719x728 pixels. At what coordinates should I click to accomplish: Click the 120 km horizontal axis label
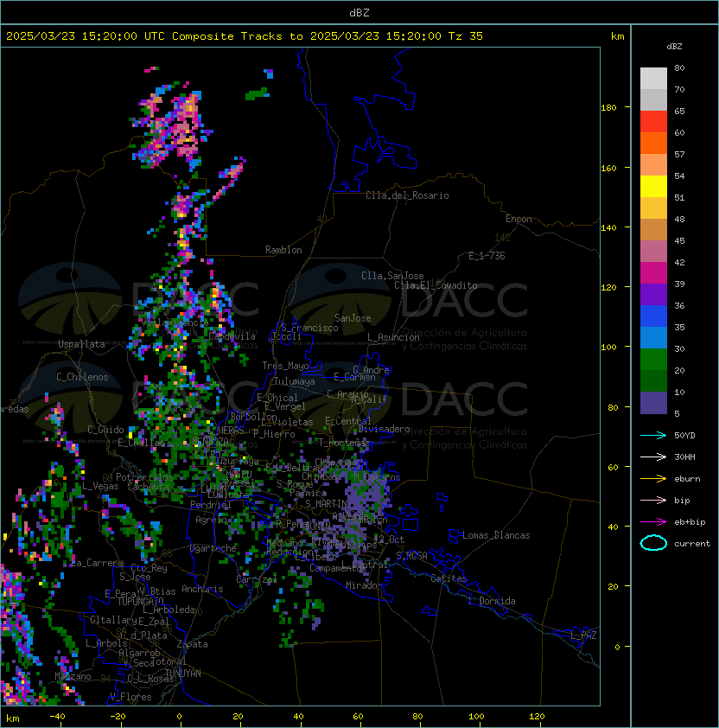click(537, 717)
